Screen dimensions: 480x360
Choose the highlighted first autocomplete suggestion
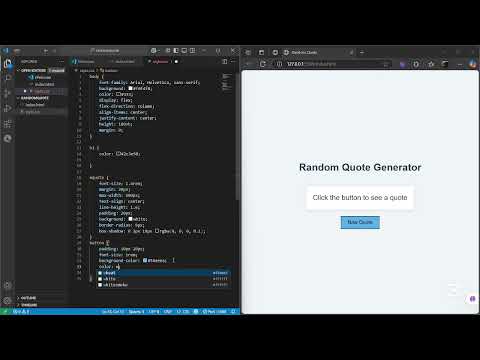pyautogui.click(x=163, y=273)
